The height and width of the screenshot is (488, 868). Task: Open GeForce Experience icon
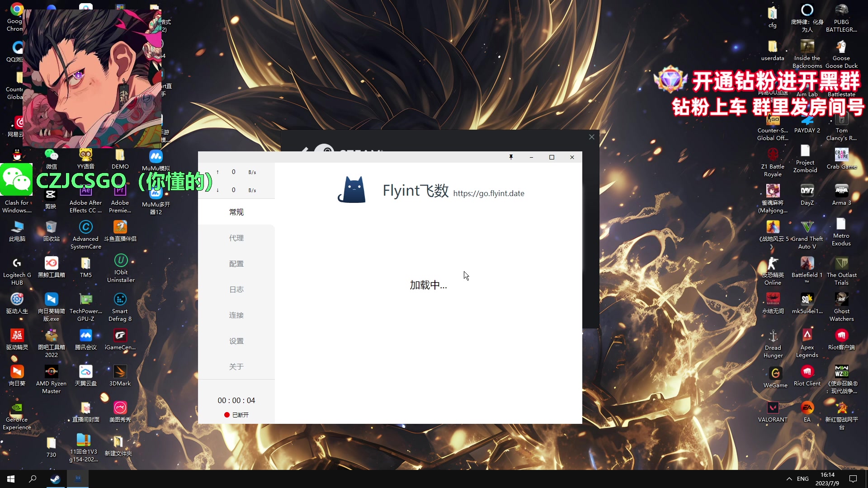click(x=16, y=408)
